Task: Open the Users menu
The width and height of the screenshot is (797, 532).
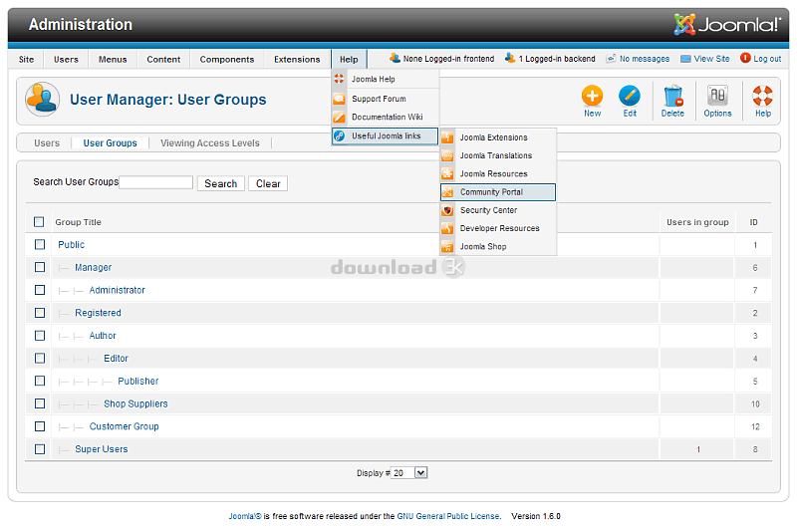Action: 66,60
